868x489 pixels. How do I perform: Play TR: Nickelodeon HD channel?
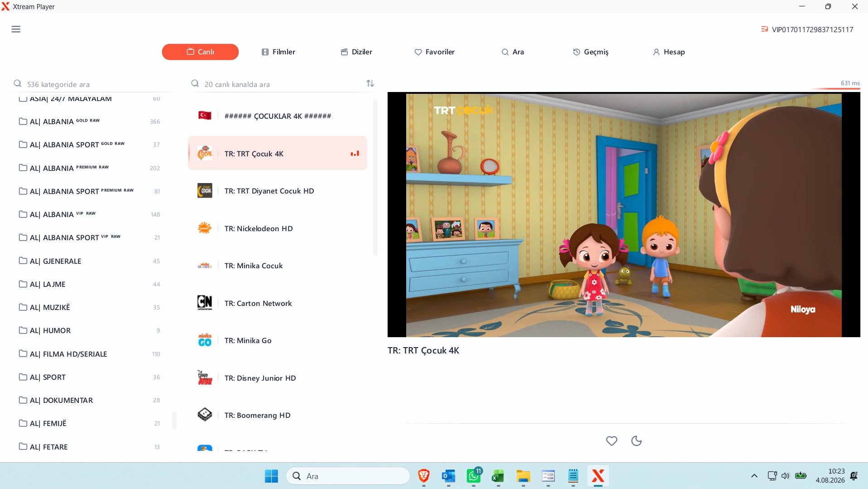tap(278, 228)
